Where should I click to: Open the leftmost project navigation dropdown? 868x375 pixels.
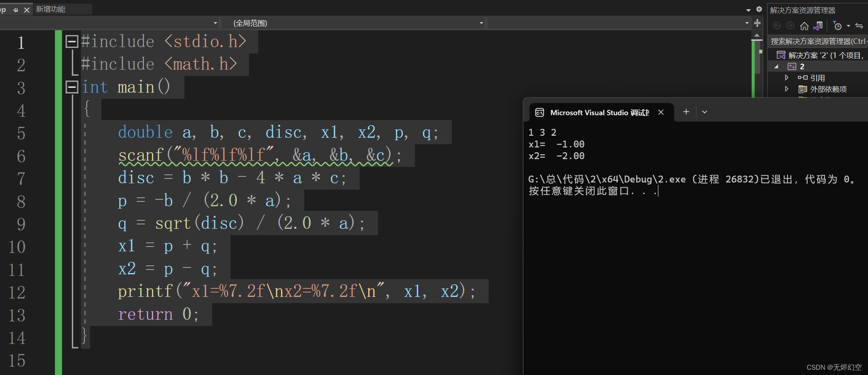pos(109,23)
